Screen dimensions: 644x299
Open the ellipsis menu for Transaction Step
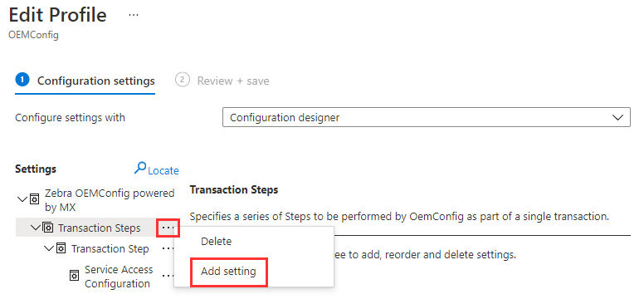167,249
